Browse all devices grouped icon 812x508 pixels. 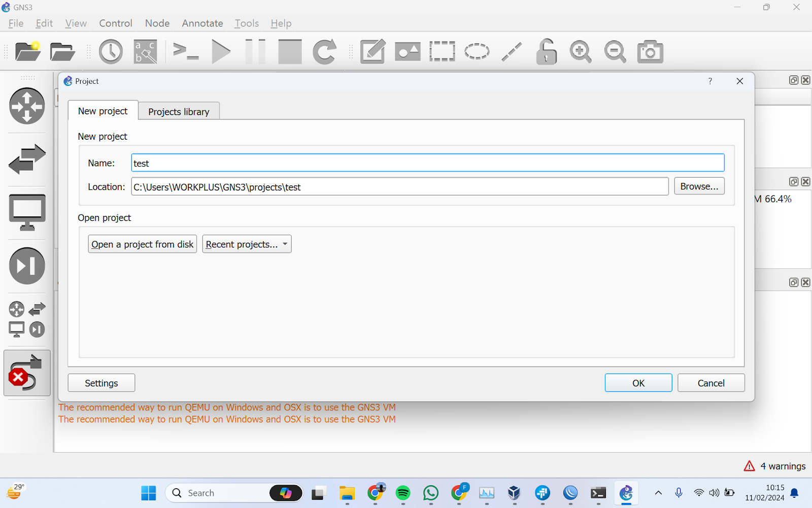[27, 319]
